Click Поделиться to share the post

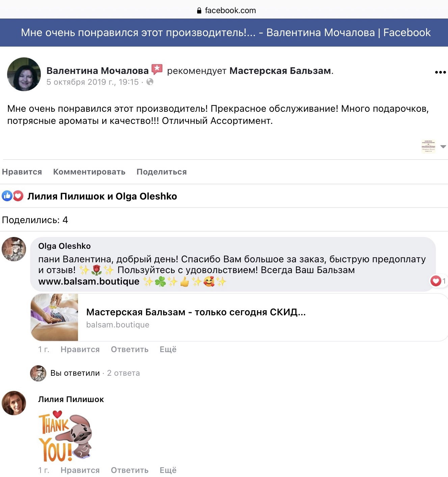162,172
